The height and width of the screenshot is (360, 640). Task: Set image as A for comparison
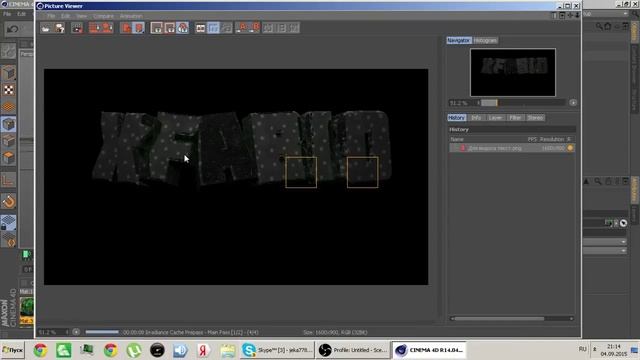point(242,28)
